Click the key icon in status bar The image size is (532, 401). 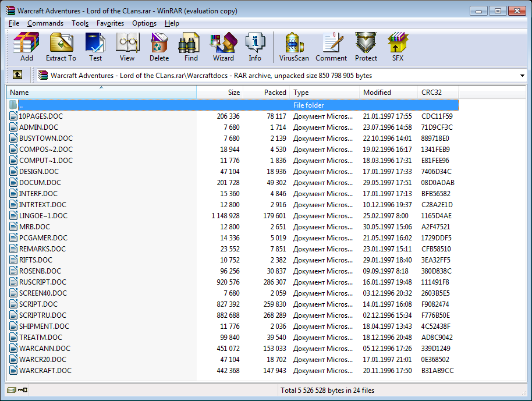[x=23, y=390]
